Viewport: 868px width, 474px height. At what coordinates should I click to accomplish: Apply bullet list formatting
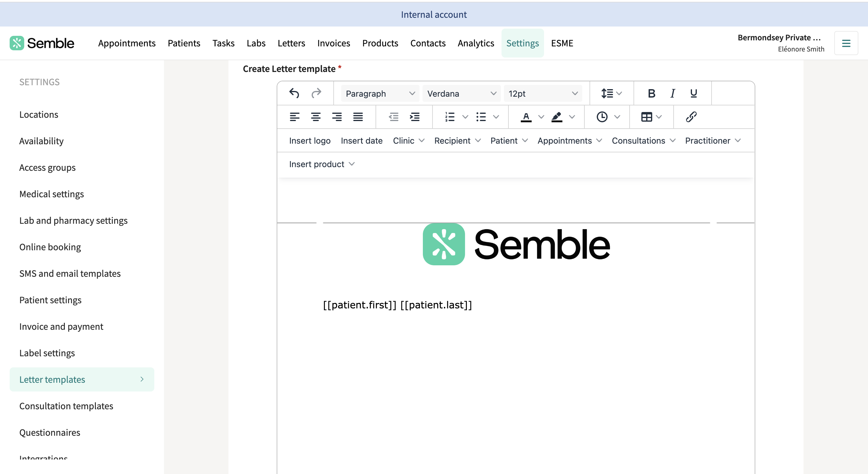click(x=481, y=117)
